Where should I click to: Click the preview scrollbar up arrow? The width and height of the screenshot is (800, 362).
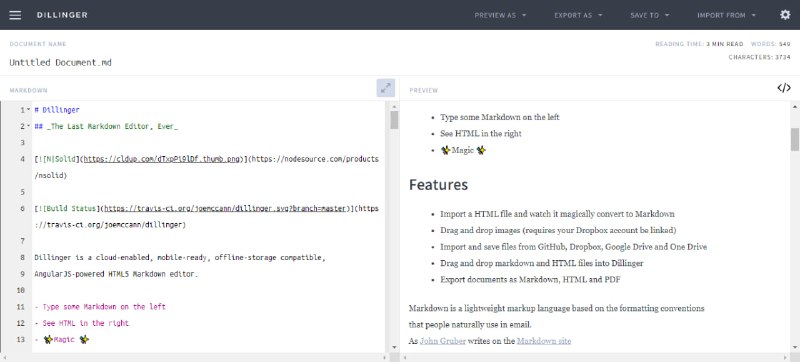click(x=795, y=106)
